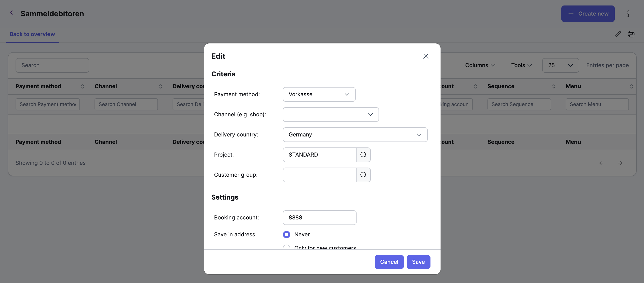Open the three-dot more options menu
Screen dimensions: 644x283
point(628,14)
